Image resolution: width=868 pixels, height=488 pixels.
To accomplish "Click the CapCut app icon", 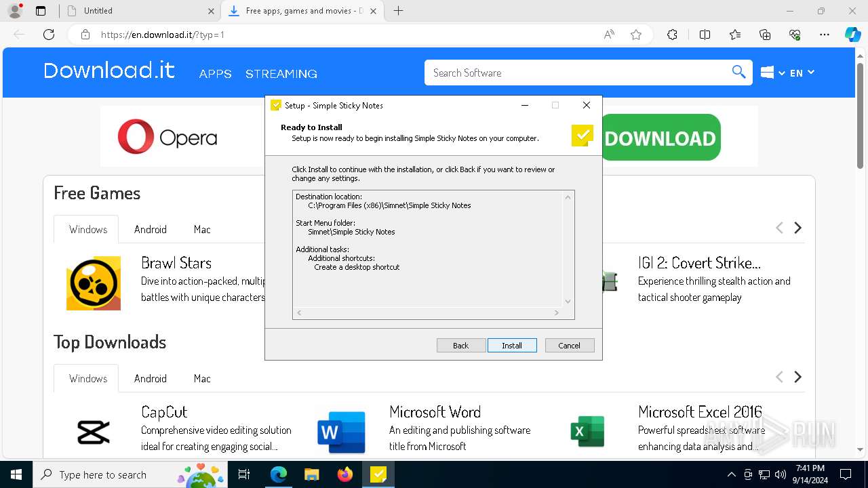I will tap(94, 432).
